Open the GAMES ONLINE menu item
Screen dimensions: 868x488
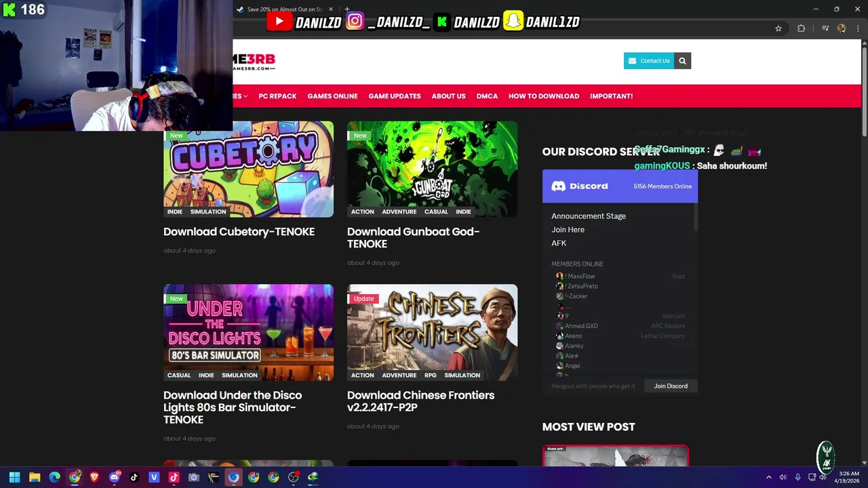pyautogui.click(x=332, y=96)
